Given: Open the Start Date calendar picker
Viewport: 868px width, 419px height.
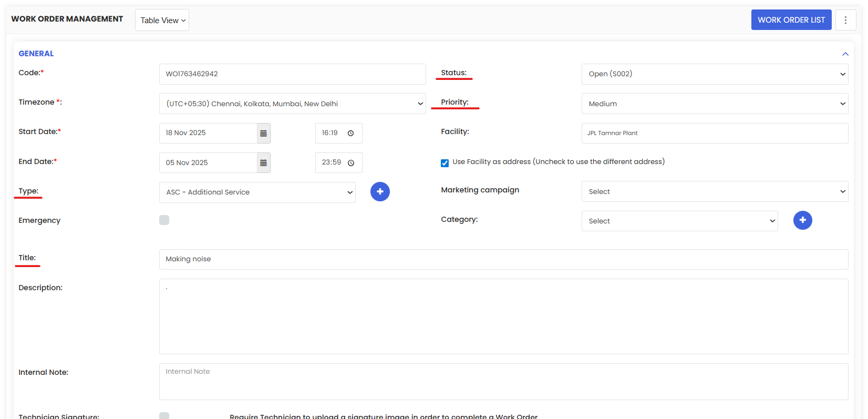Looking at the screenshot, I should pos(264,134).
